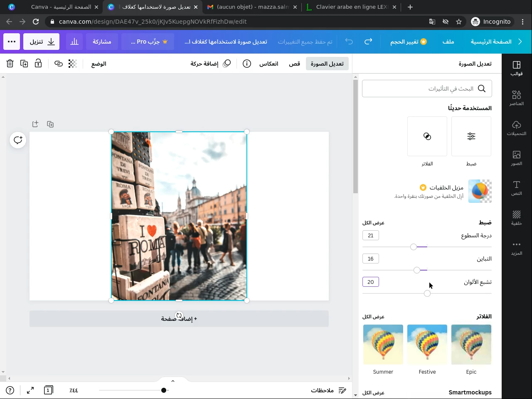Apply the Festive filter thumbnail

[x=427, y=345]
